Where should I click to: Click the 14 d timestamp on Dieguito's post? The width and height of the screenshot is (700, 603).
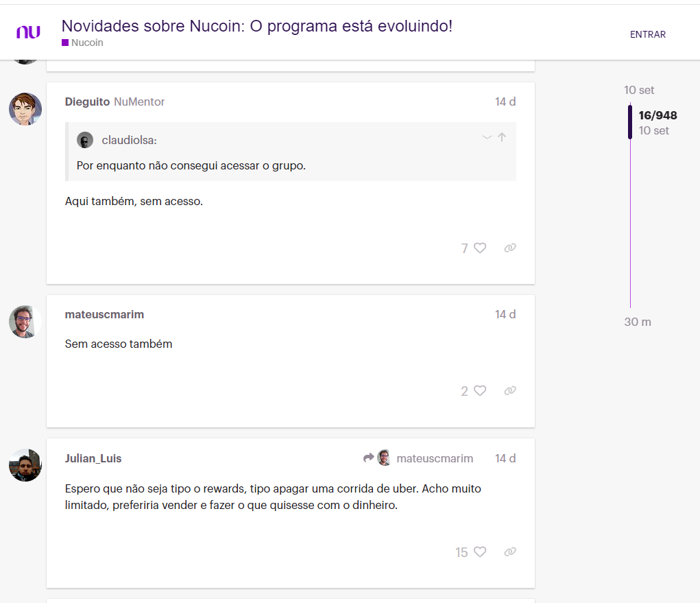click(x=505, y=102)
